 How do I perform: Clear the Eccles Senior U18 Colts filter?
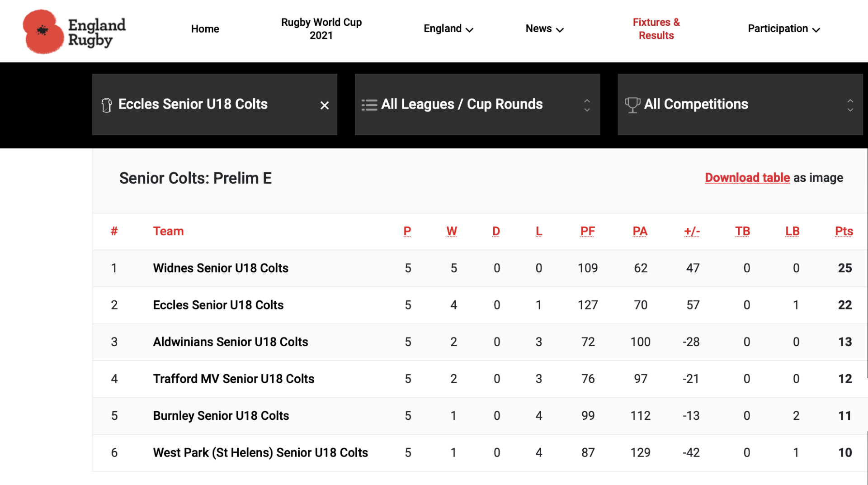click(x=324, y=105)
